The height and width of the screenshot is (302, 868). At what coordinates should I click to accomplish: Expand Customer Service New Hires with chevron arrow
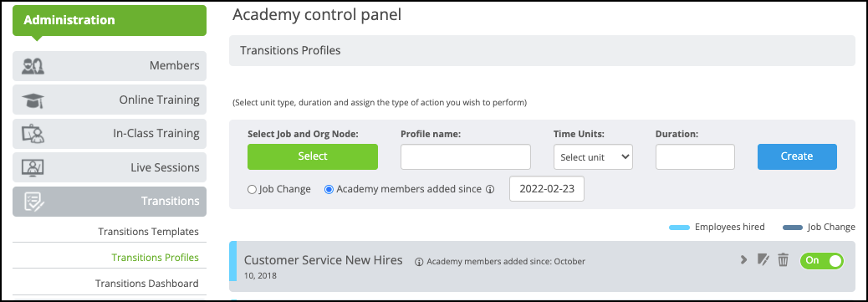pos(743,259)
